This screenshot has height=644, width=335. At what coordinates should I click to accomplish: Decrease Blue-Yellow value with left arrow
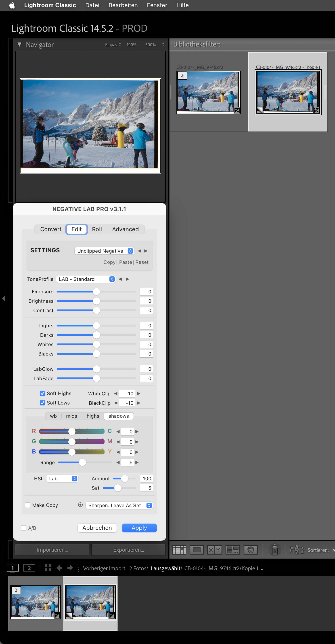[118, 452]
